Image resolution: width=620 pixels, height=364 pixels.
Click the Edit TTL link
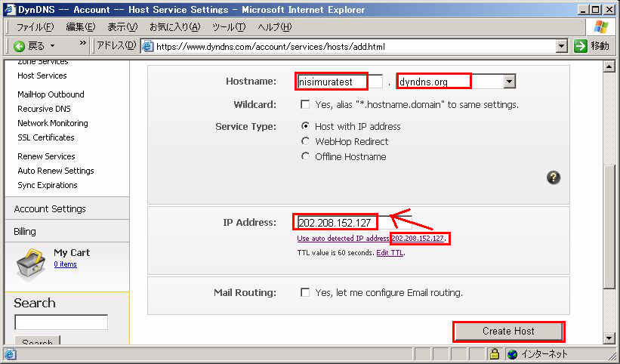coord(390,252)
